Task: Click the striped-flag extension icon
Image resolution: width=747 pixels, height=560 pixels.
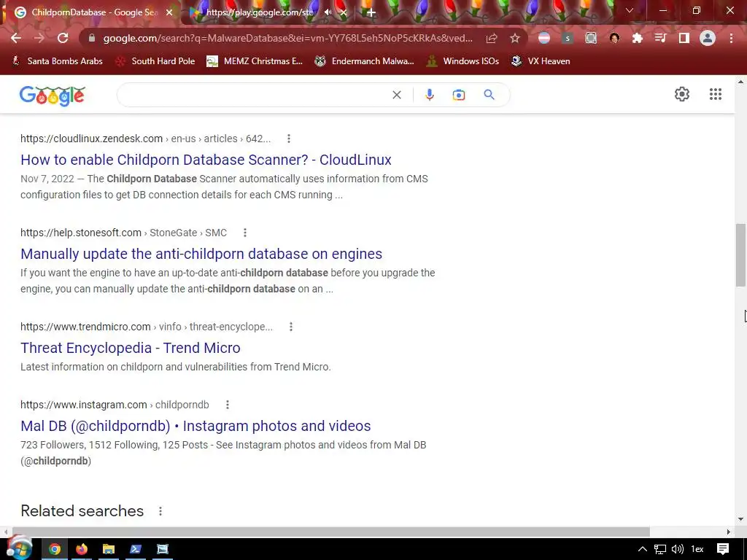Action: coord(544,38)
